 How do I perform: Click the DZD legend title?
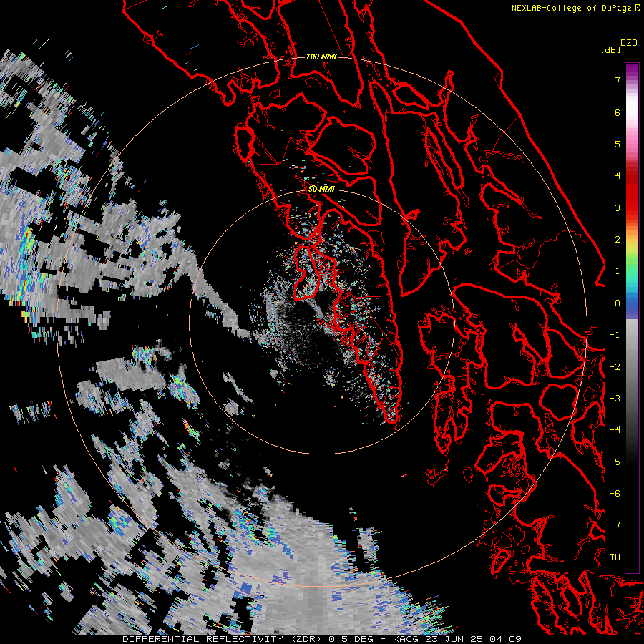629,43
